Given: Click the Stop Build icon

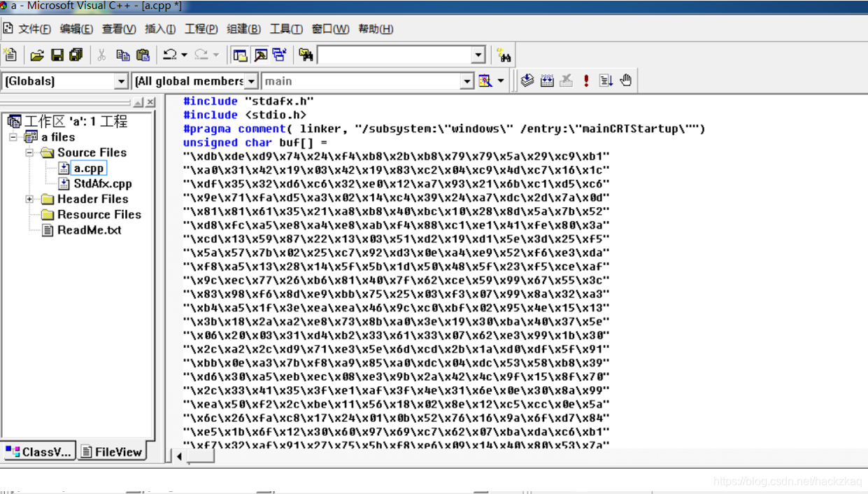Looking at the screenshot, I should pos(567,80).
